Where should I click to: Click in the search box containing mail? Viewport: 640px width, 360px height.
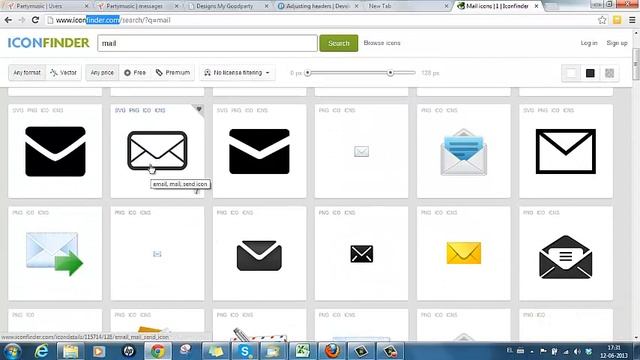tap(207, 43)
